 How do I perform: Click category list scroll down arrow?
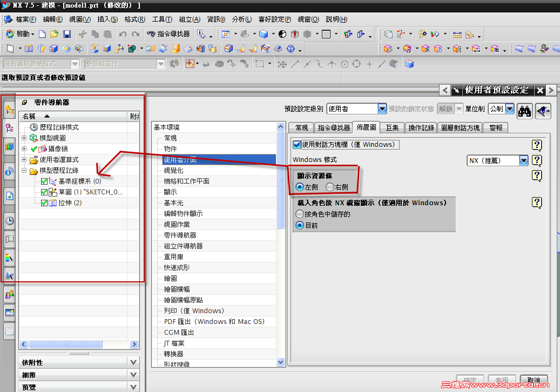(280, 362)
